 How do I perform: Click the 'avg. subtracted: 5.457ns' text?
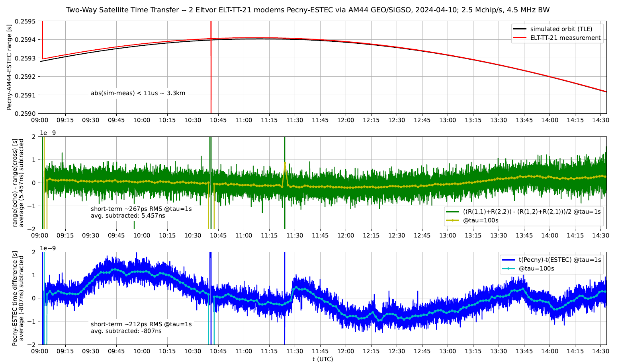pyautogui.click(x=127, y=216)
